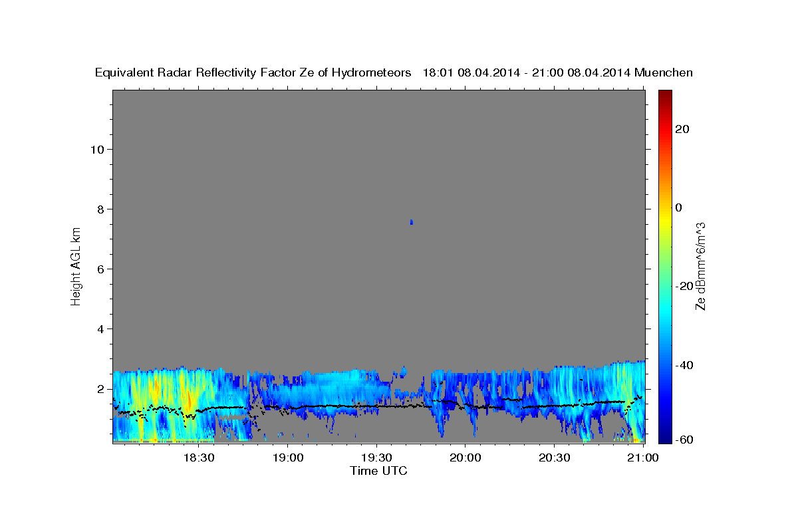The image size is (798, 532).
Task: Click the 'Muenchen' location label
Action: (x=664, y=72)
